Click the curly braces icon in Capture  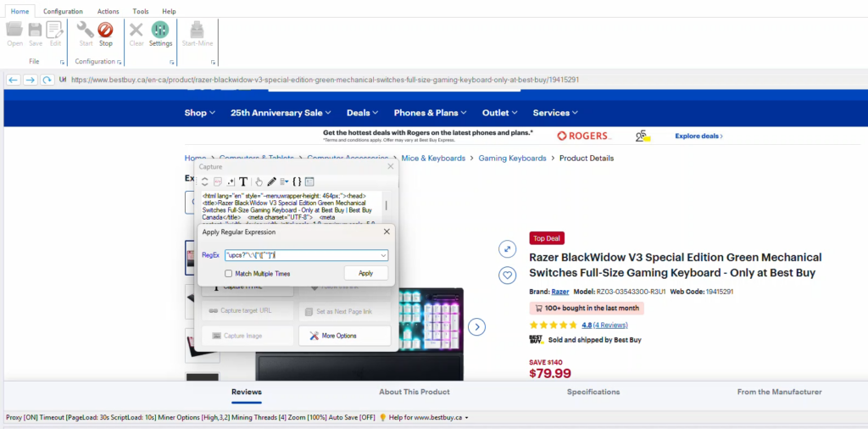[297, 181]
